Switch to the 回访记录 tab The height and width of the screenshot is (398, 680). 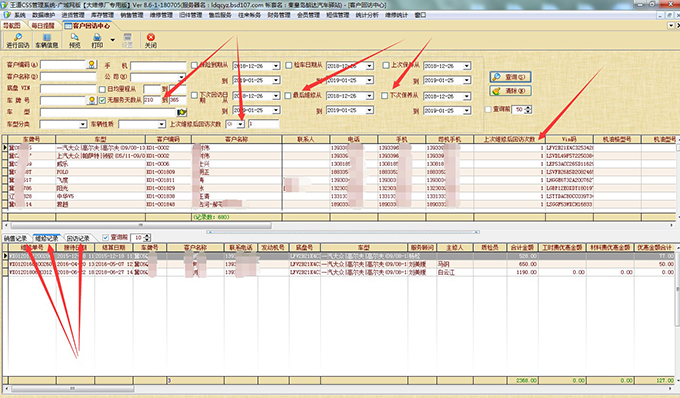click(x=78, y=238)
